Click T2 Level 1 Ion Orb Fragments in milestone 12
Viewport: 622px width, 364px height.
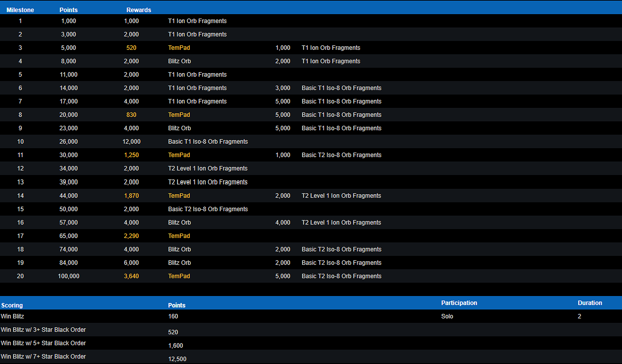click(x=208, y=168)
